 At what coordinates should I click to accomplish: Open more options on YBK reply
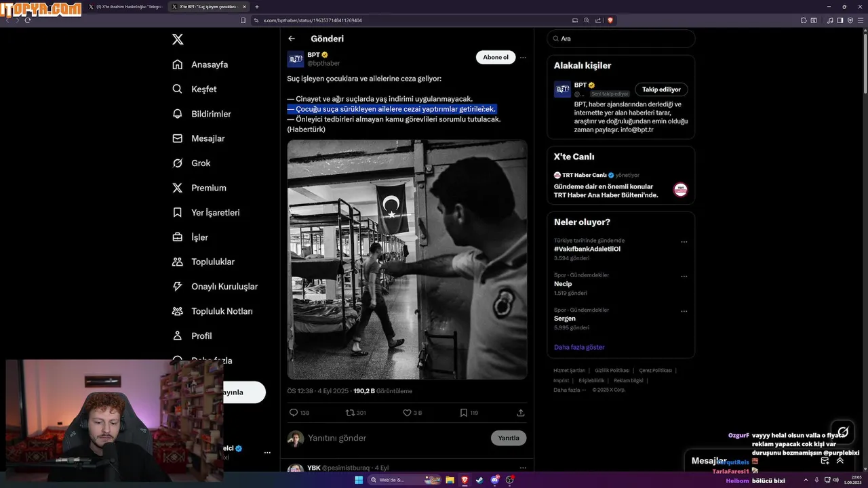pyautogui.click(x=523, y=468)
